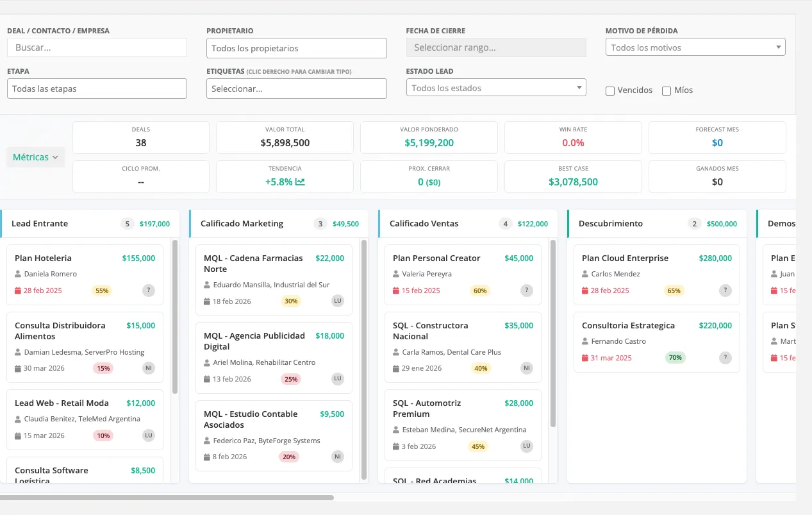The image size is (812, 515).
Task: Open the Etapa dropdown showing Todas las etapas
Action: 97,89
